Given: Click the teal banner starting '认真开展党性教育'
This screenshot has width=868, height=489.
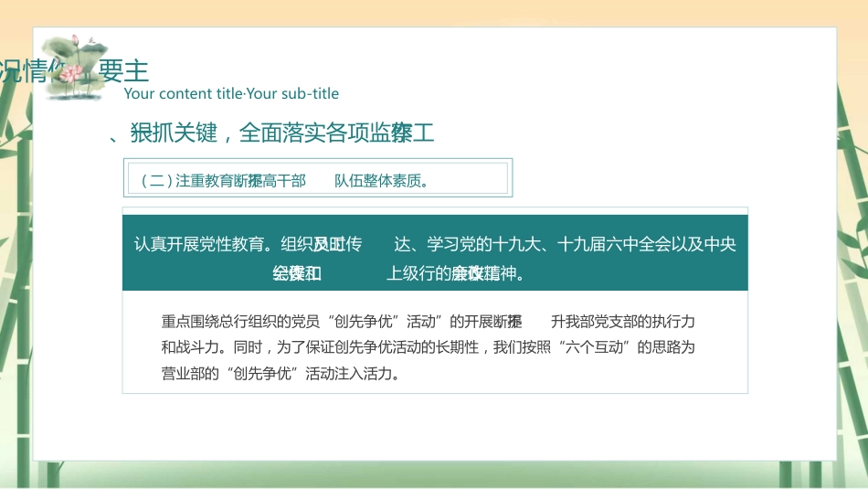Looking at the screenshot, I should pos(435,252).
